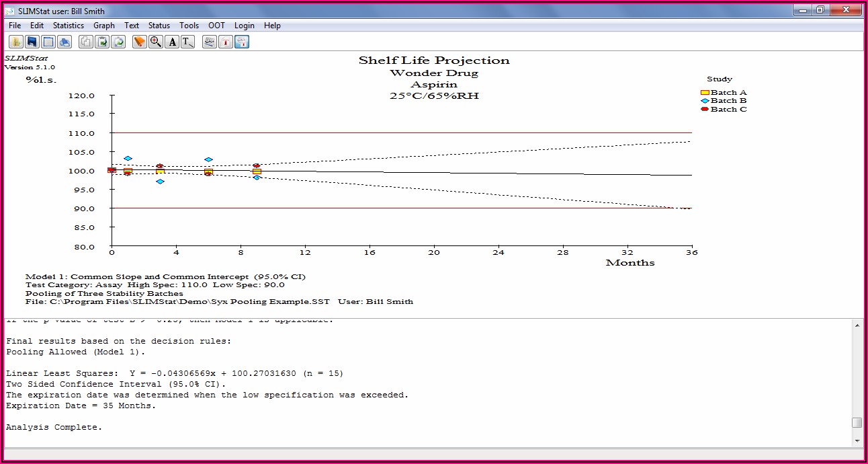Click the green refresh arrows icon

pyautogui.click(x=118, y=42)
